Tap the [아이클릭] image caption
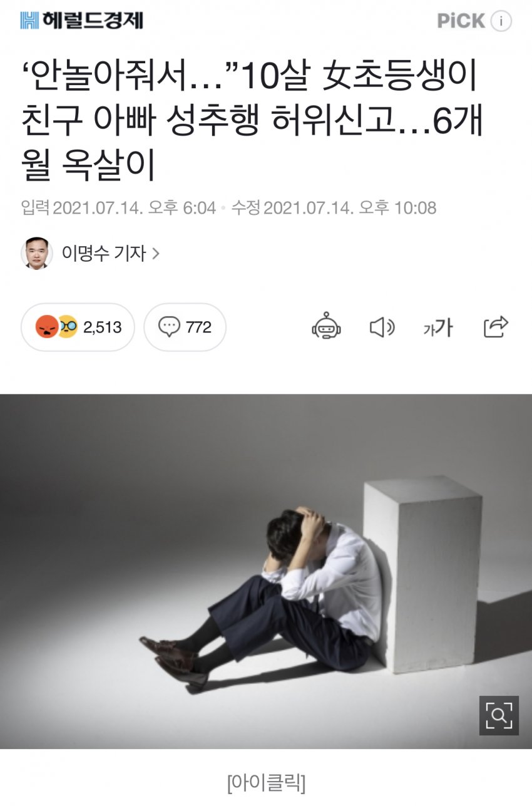Viewport: 532px width, 806px height. pos(266,782)
